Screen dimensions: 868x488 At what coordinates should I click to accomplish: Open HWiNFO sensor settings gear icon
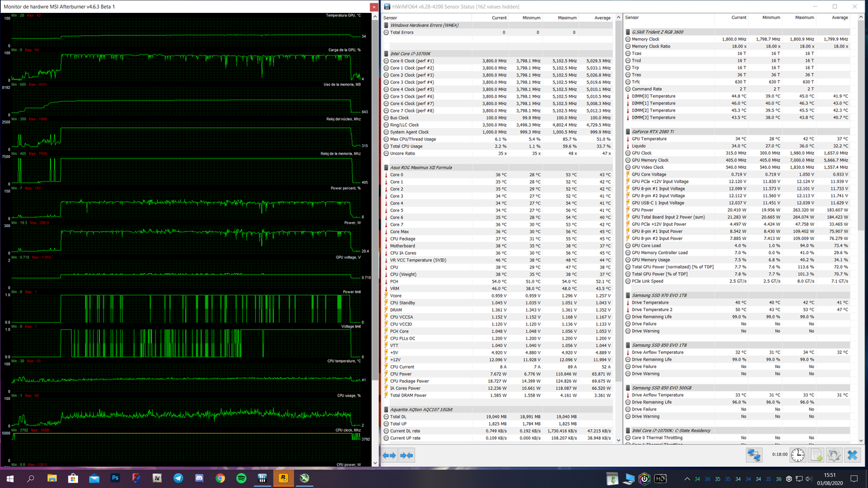click(834, 455)
